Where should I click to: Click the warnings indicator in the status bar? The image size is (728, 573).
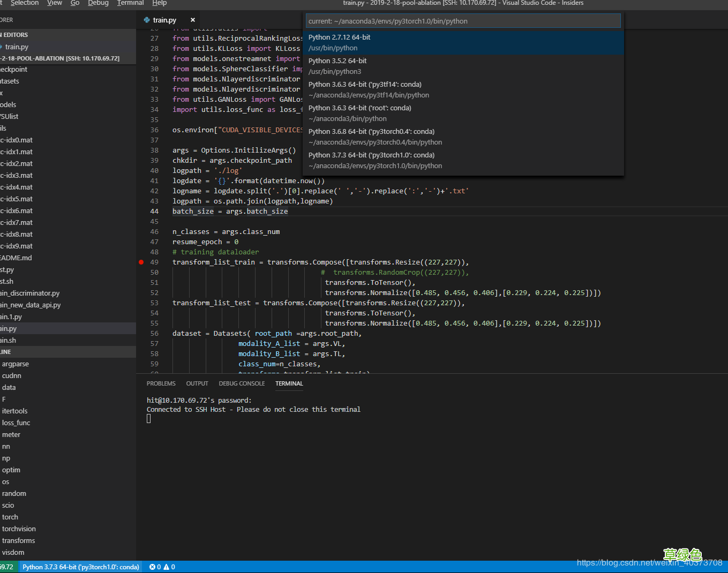(x=169, y=567)
